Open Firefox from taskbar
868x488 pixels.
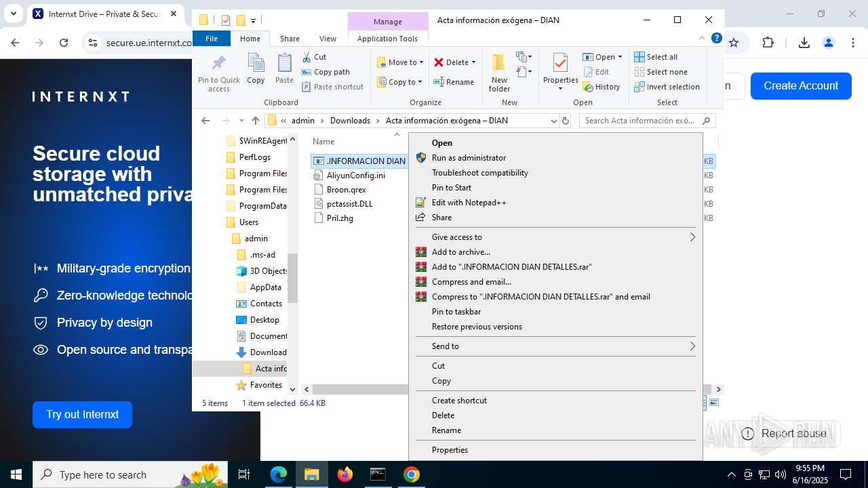(345, 474)
